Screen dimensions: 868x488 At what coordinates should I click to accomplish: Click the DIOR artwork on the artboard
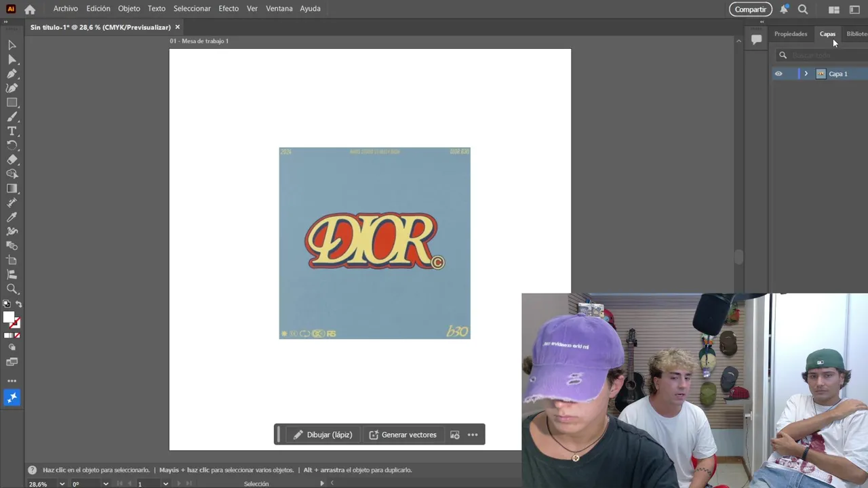(x=374, y=243)
